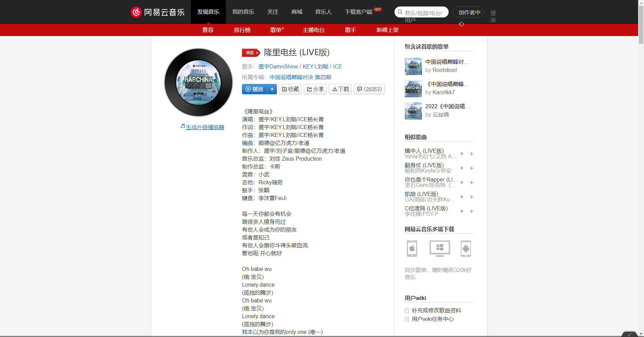The height and width of the screenshot is (337, 644).
Task: 点击分享图标分享歌曲
Action: point(315,89)
